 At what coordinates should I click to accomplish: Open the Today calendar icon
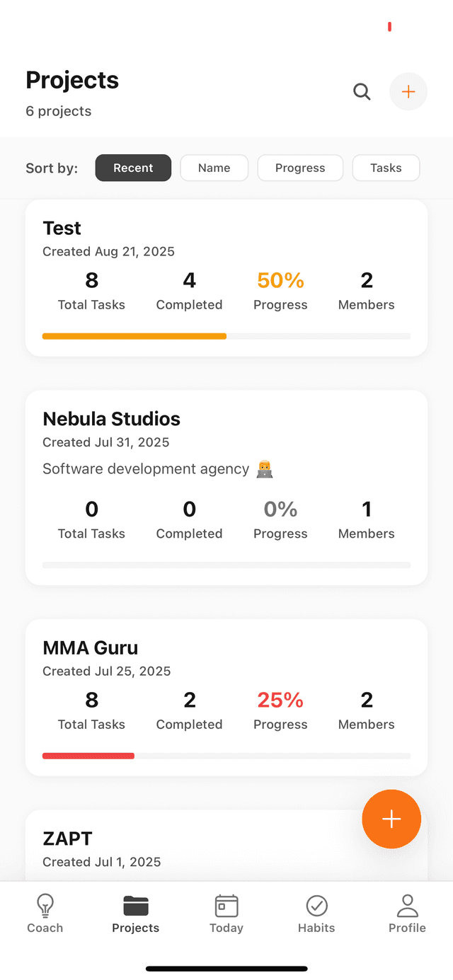(226, 906)
